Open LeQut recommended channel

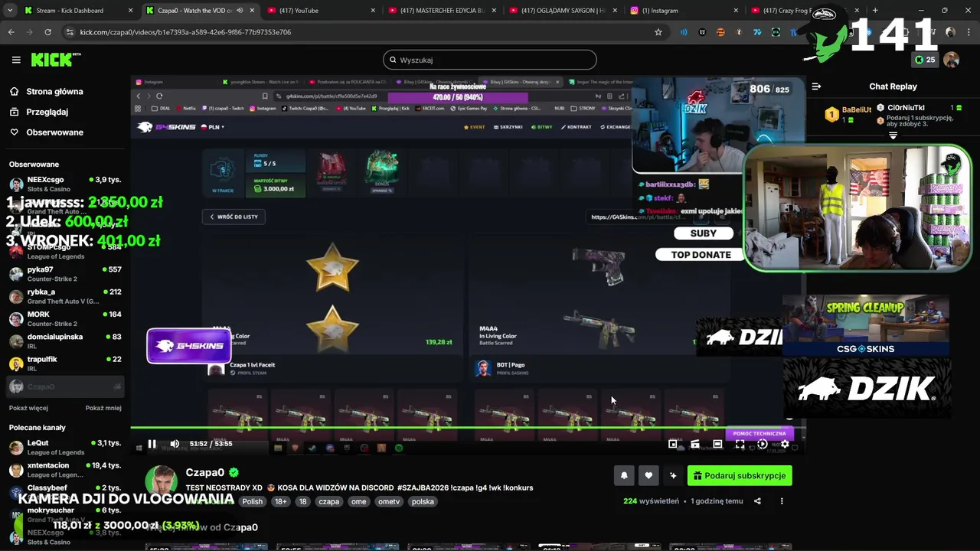tap(65, 448)
